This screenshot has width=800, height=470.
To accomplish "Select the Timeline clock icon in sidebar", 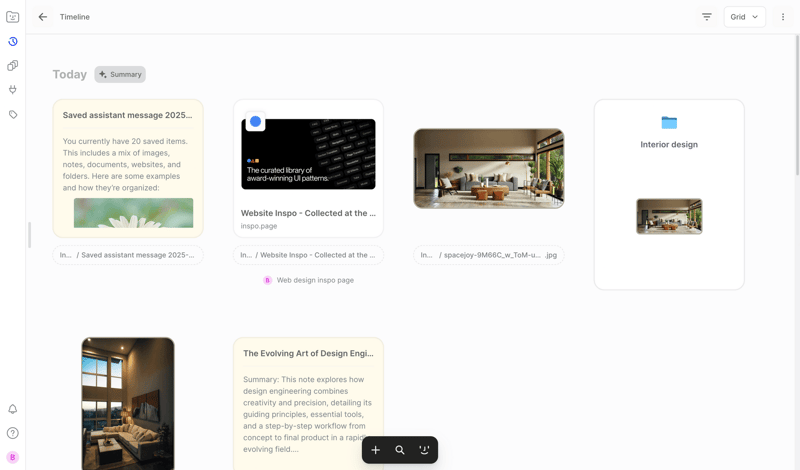I will pos(13,42).
